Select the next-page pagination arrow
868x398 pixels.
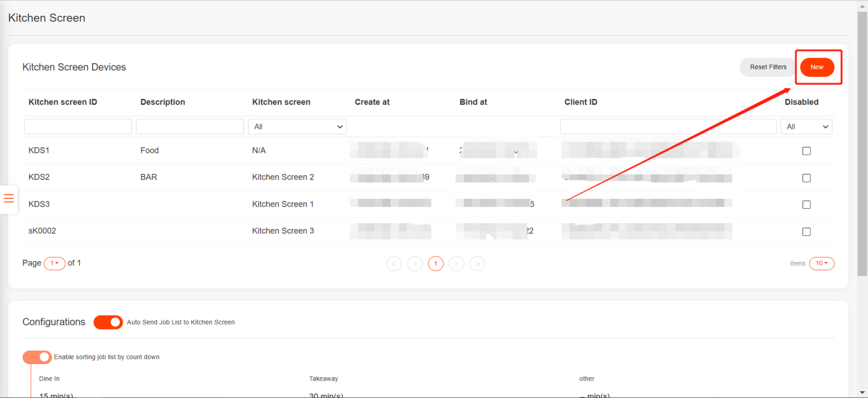point(457,263)
